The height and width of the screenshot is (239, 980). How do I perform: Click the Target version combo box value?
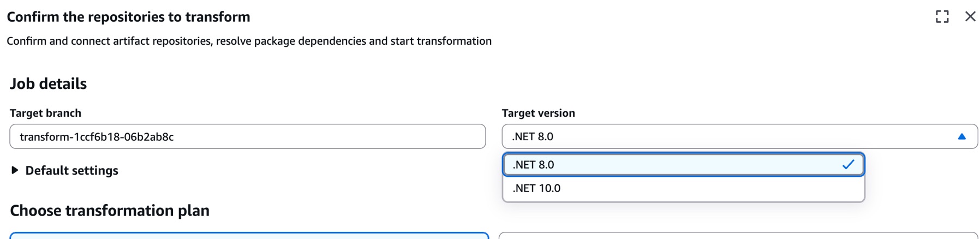click(533, 136)
